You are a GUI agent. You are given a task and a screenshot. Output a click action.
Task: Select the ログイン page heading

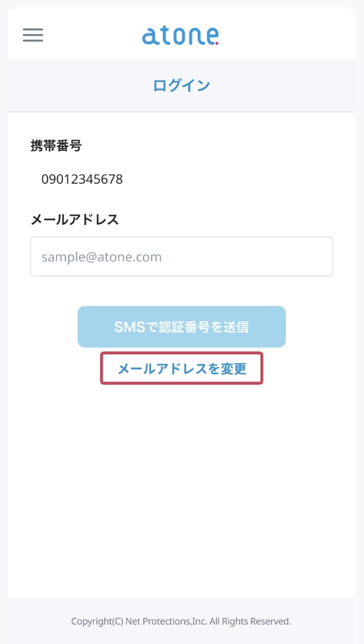click(x=181, y=86)
